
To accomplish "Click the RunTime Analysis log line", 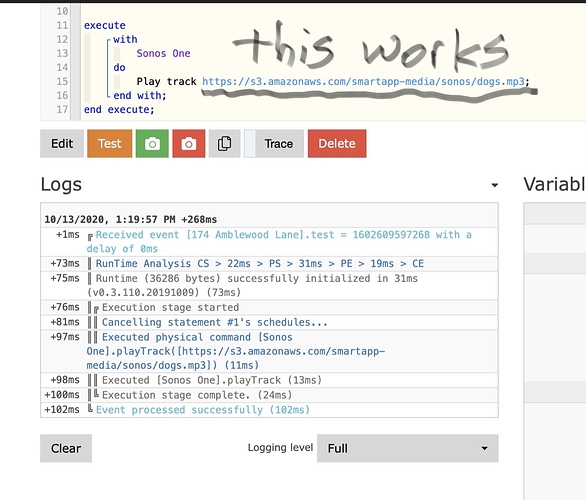I will coord(260,264).
